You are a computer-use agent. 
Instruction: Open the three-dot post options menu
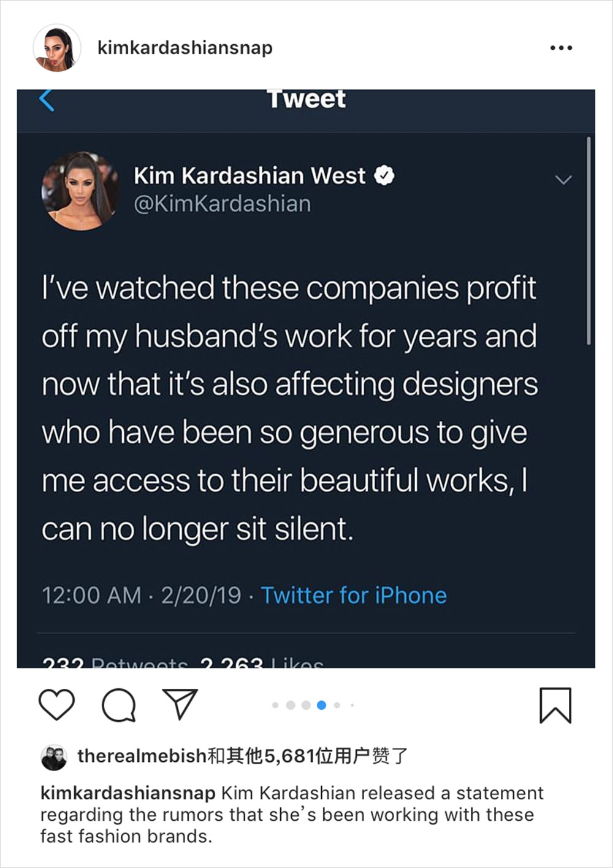coord(561,48)
